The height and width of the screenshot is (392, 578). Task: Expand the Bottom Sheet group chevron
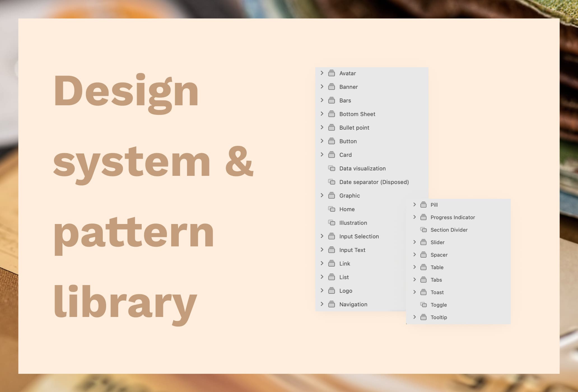click(322, 114)
